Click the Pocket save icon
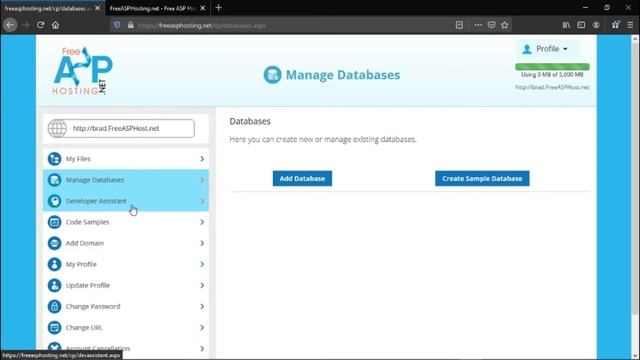The image size is (640, 360). click(x=491, y=25)
